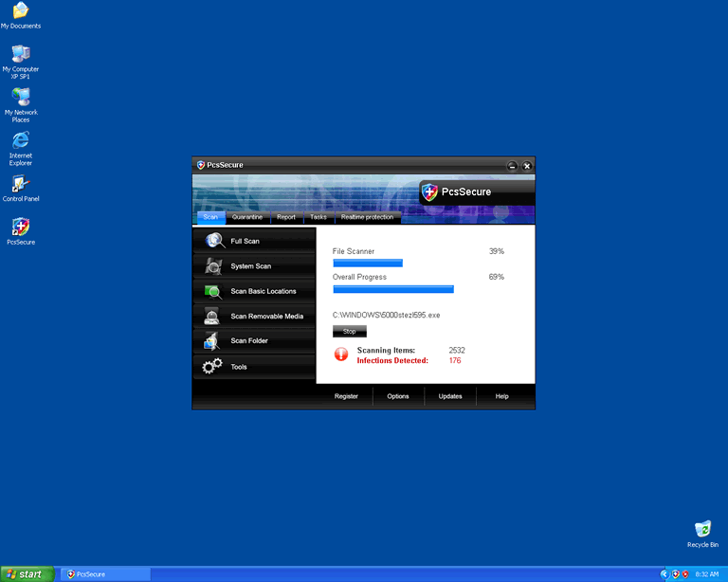This screenshot has height=582, width=728.
Task: Click the Scan Basic Locations icon
Action: [213, 291]
